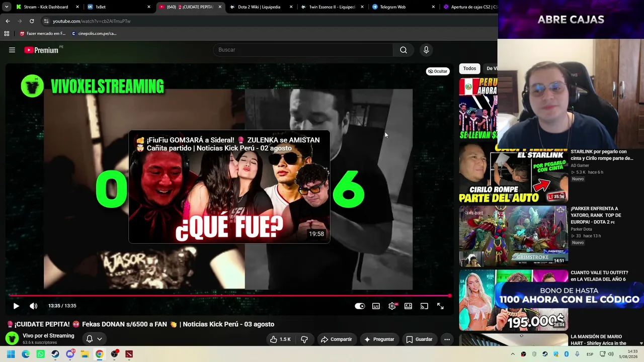Click the Cirilo Rompe Parte del Auto thumbnail

point(513,172)
